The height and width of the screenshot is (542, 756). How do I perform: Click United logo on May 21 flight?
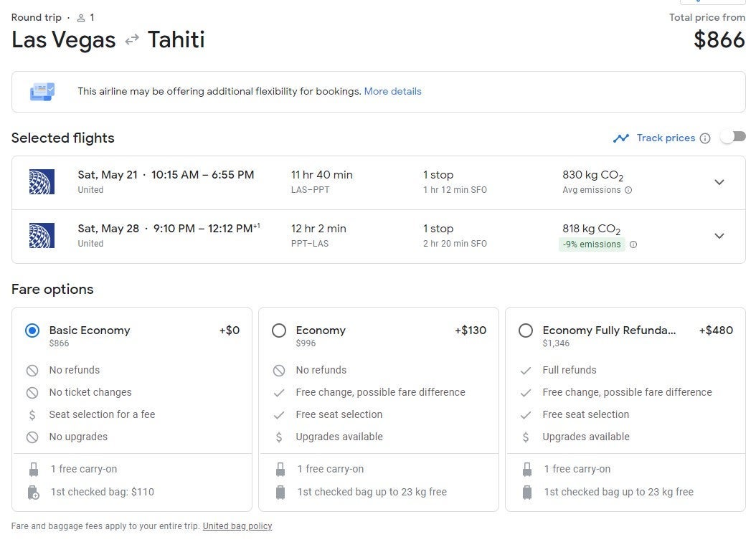pos(42,182)
